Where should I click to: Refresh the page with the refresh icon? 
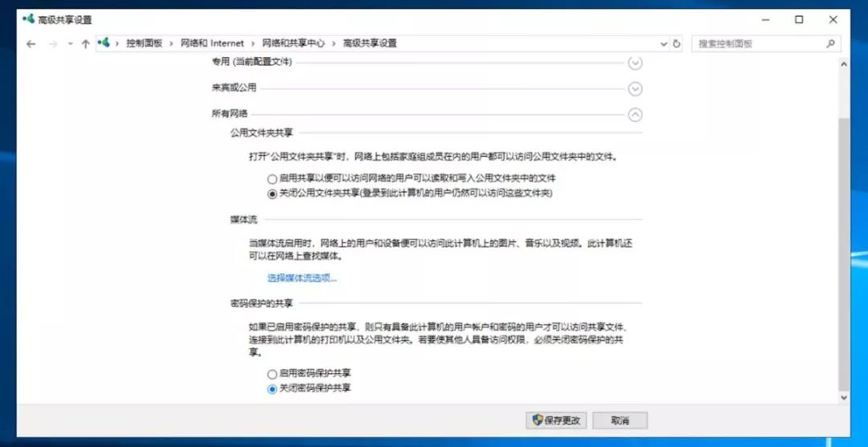tap(677, 43)
